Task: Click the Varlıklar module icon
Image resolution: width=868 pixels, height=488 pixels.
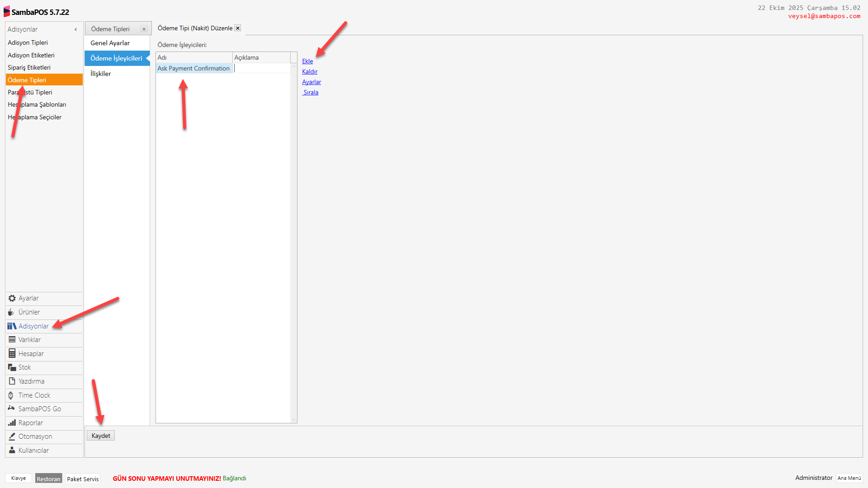Action: coord(12,340)
